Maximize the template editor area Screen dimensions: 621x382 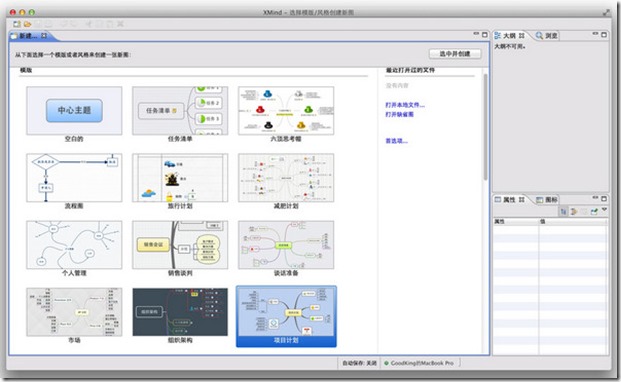point(484,34)
